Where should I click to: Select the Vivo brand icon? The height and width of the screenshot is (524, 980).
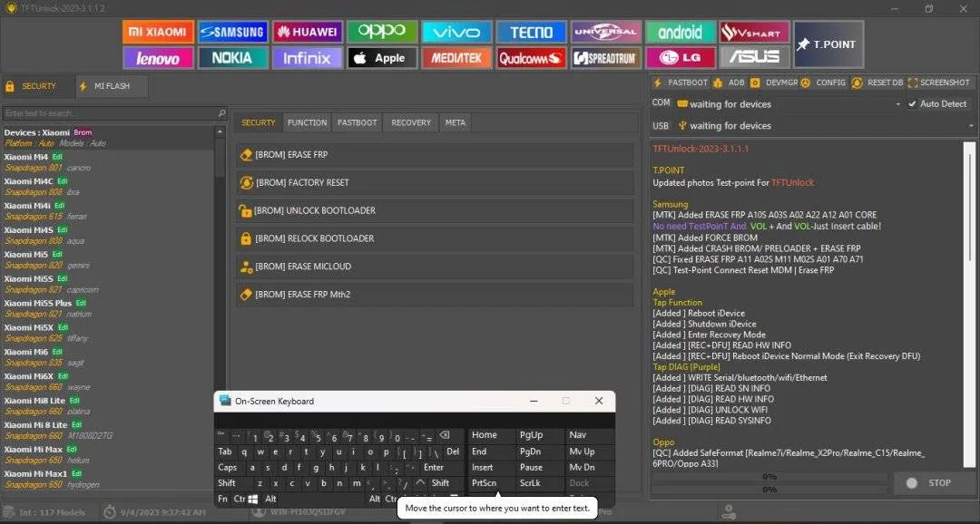pyautogui.click(x=456, y=32)
